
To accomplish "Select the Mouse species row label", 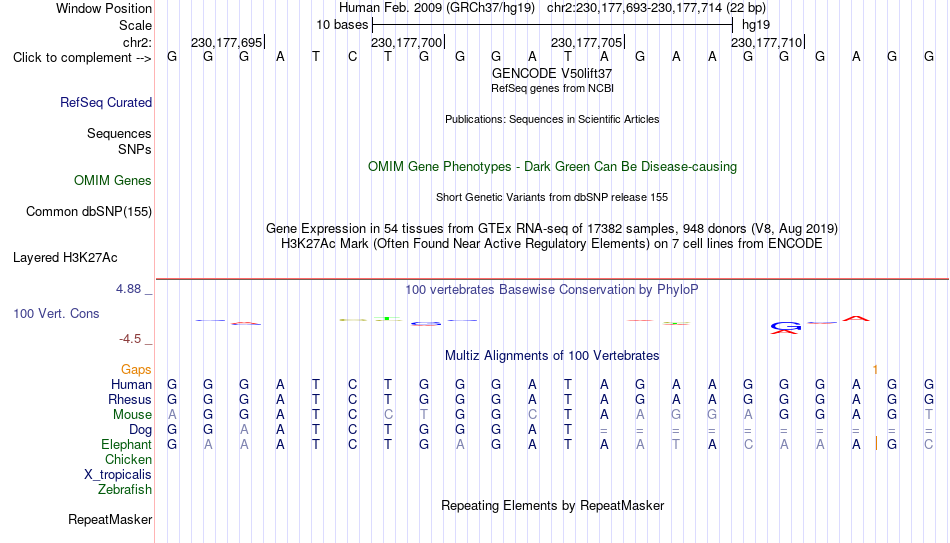I will coord(133,415).
